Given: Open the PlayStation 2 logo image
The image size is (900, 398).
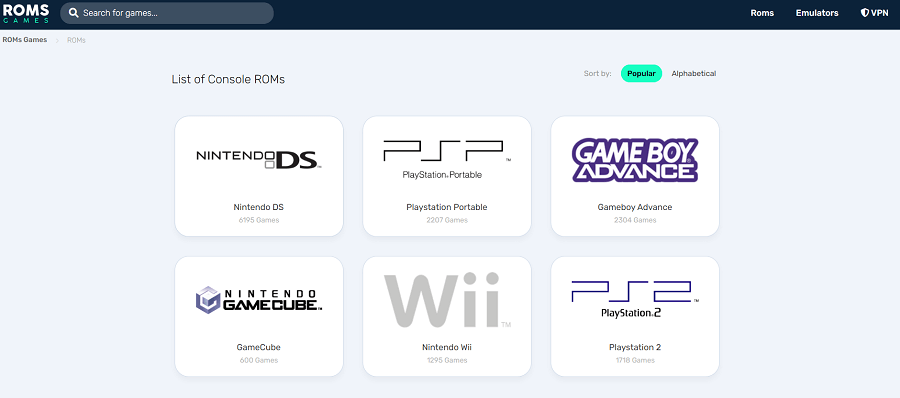Looking at the screenshot, I should [x=635, y=299].
